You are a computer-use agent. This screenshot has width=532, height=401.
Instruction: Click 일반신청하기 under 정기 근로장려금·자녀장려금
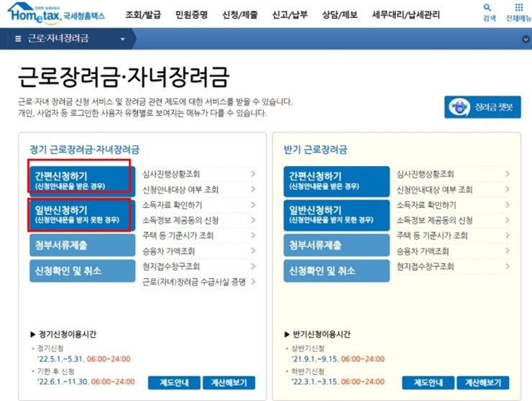click(x=83, y=215)
